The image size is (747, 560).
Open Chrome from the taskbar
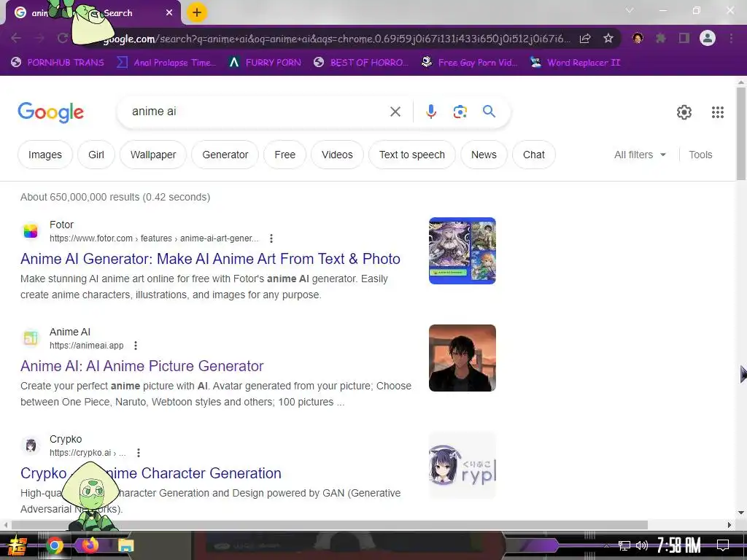click(54, 545)
